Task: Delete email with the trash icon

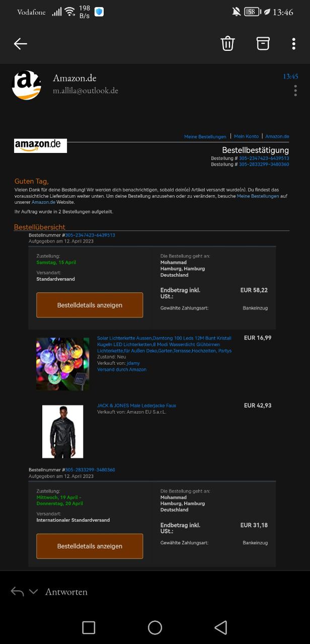Action: 227,43
